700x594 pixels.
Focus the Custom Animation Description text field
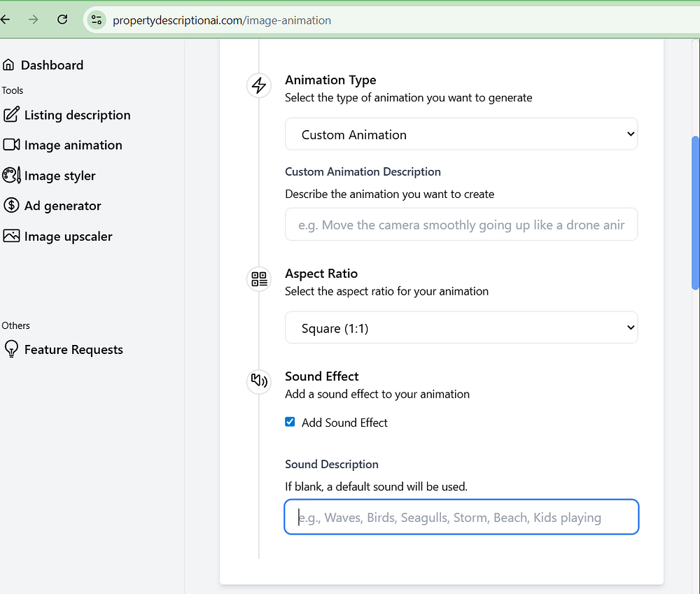[461, 225]
